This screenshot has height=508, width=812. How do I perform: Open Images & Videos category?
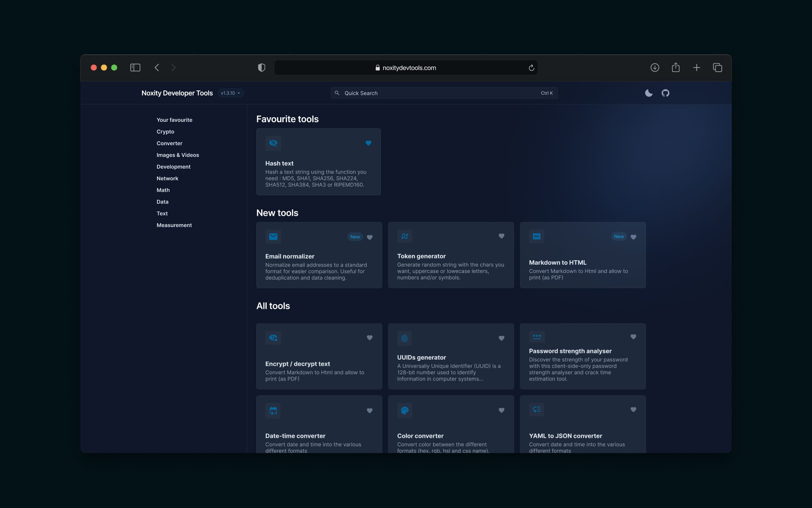click(178, 155)
